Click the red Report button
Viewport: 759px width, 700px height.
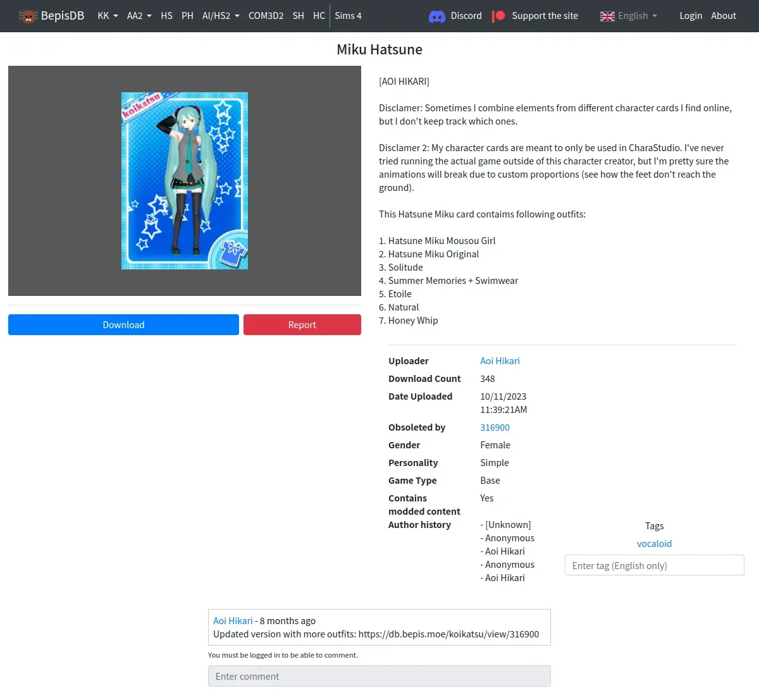302,325
